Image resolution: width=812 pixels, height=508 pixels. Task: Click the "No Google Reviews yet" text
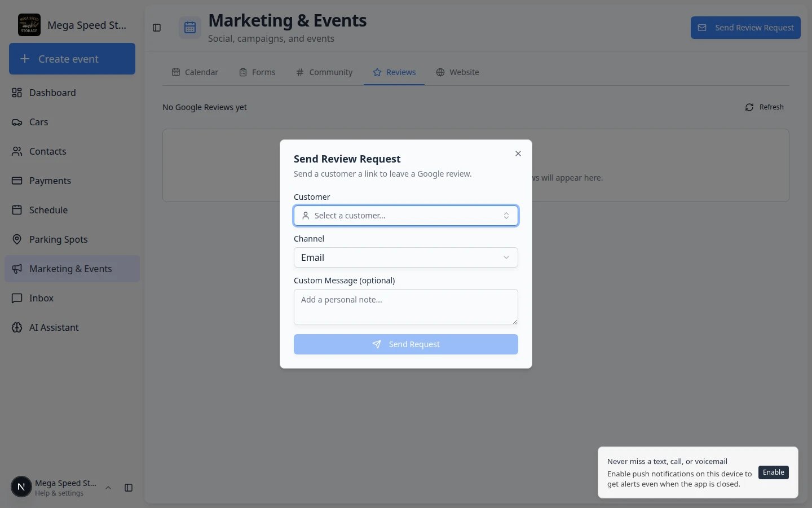coord(205,107)
